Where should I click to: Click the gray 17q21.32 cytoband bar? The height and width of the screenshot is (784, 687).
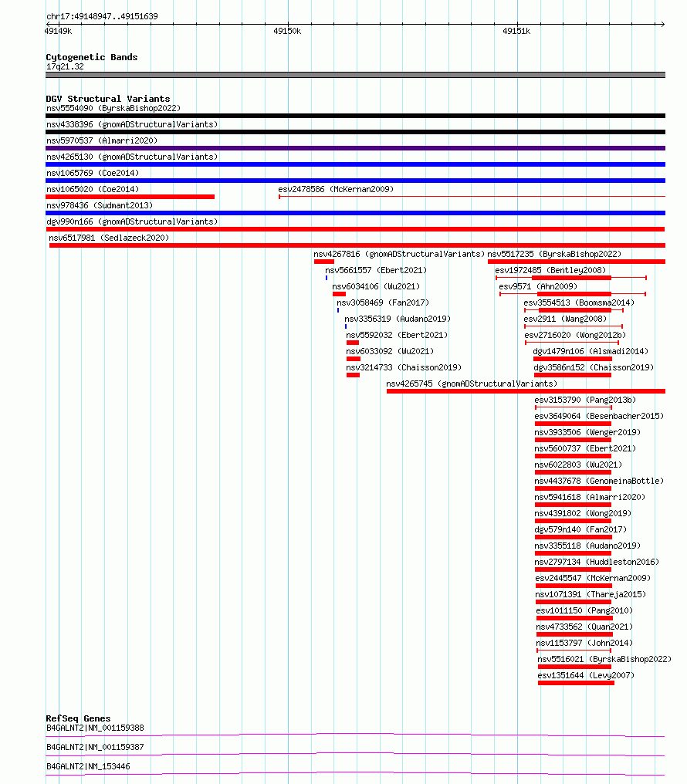click(356, 75)
